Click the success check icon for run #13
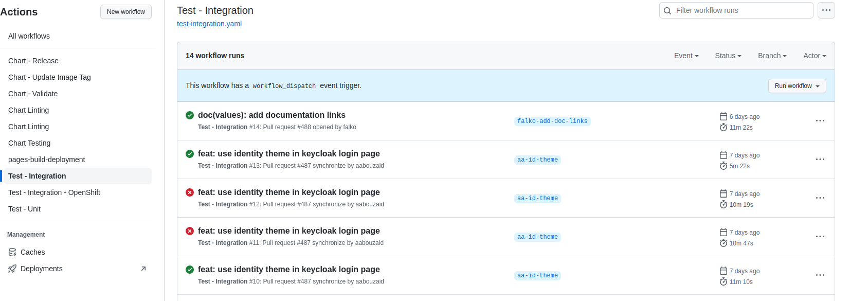 click(x=190, y=154)
